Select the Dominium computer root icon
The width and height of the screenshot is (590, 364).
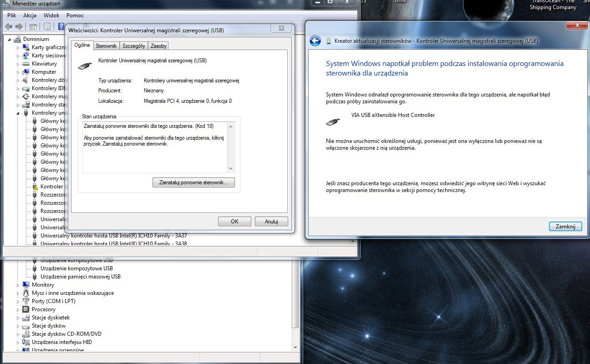click(x=18, y=39)
